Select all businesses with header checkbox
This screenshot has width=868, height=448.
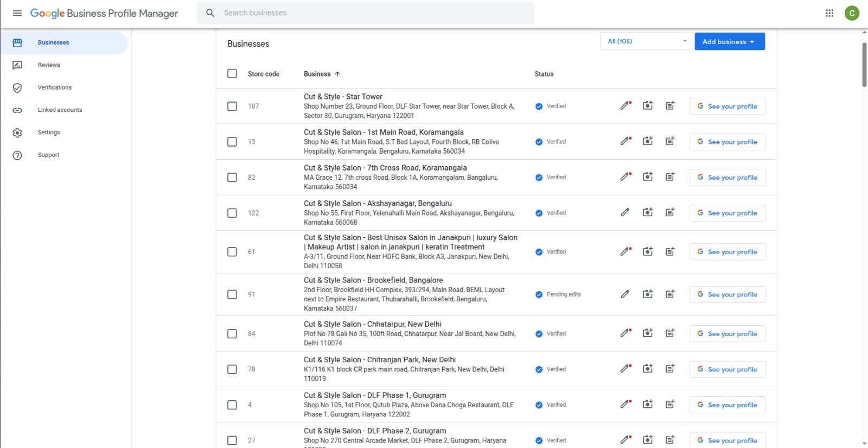(x=232, y=74)
